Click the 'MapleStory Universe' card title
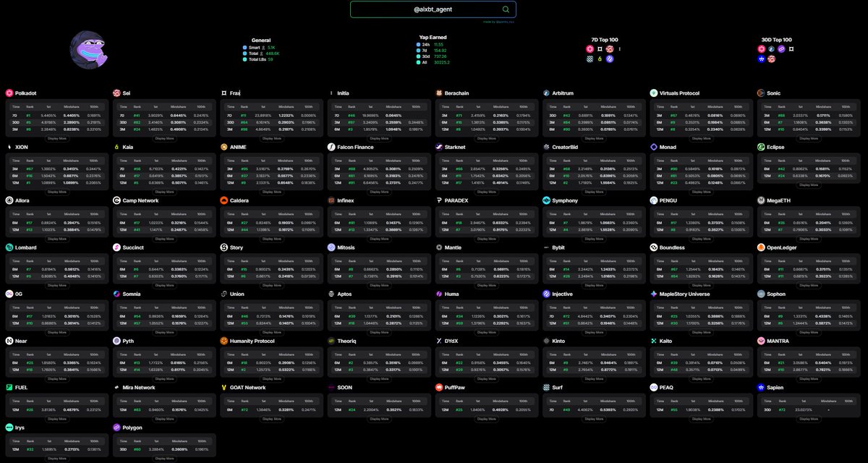This screenshot has width=868, height=463. 684,294
